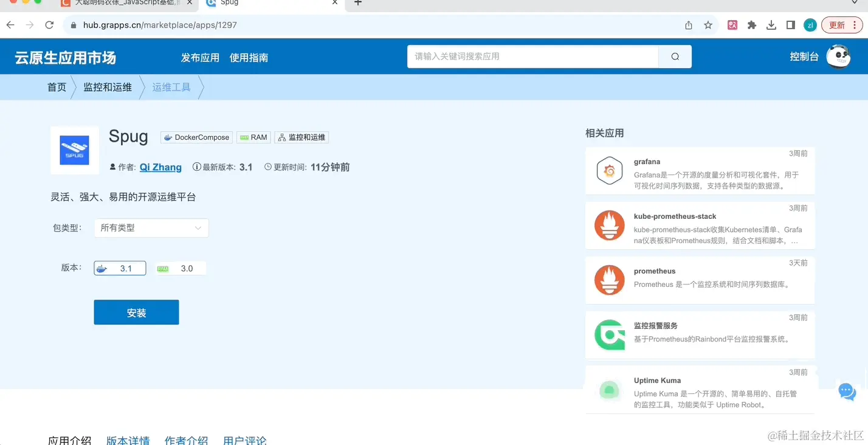Close the Spug browser tab
The image size is (868, 445).
tap(334, 3)
